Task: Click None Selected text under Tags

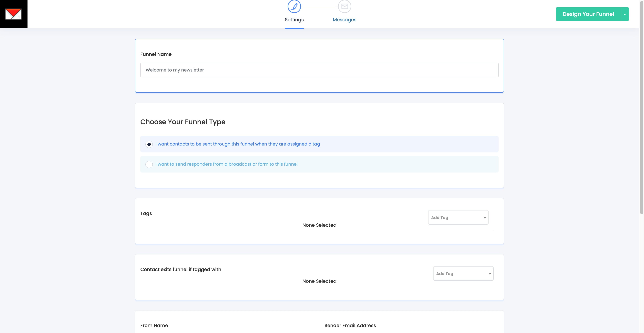Action: tap(319, 225)
